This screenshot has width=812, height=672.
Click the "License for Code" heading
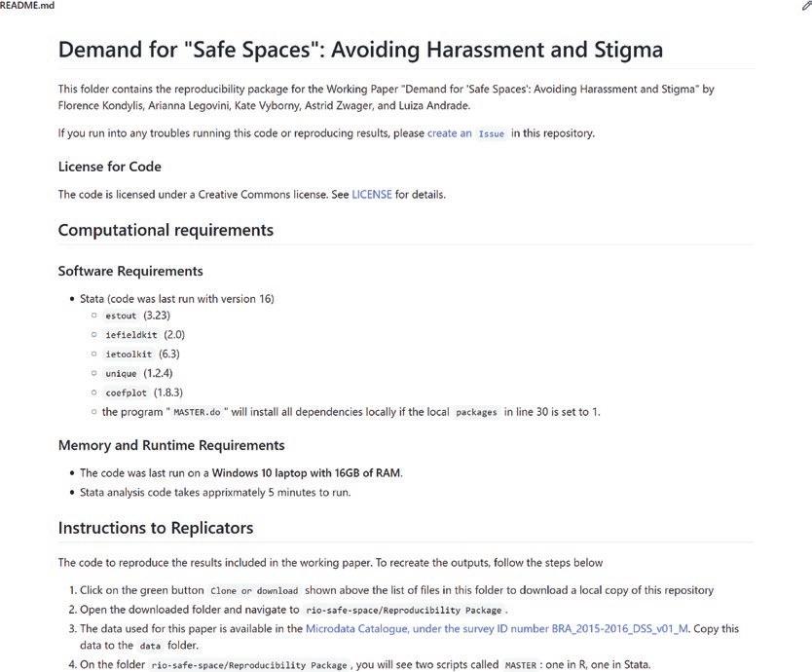click(110, 167)
